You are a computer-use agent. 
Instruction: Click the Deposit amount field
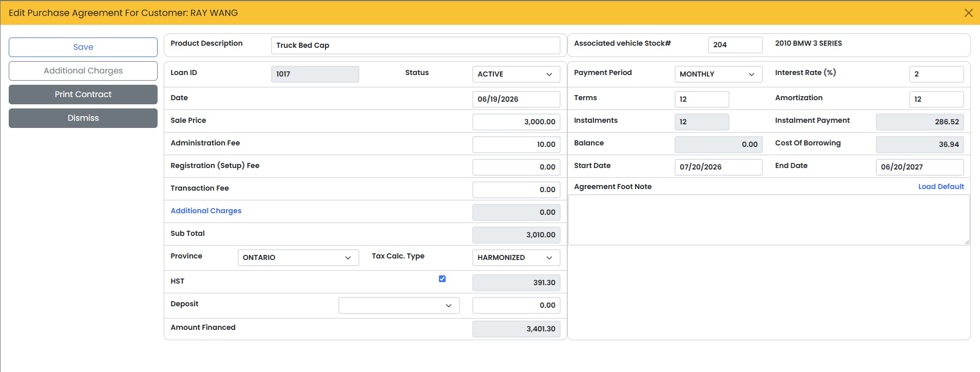click(x=516, y=305)
